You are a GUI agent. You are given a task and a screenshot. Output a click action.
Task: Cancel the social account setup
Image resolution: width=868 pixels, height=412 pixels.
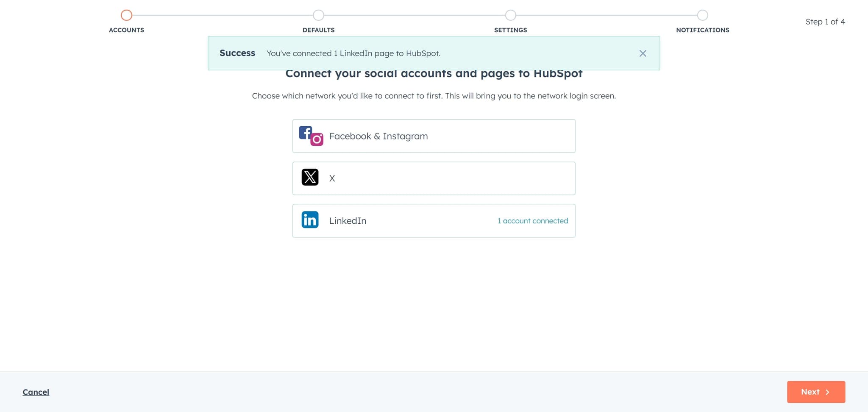click(36, 392)
